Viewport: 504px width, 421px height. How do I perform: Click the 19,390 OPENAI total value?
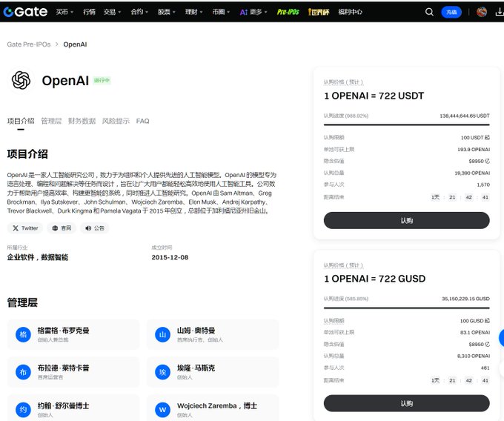[472, 173]
